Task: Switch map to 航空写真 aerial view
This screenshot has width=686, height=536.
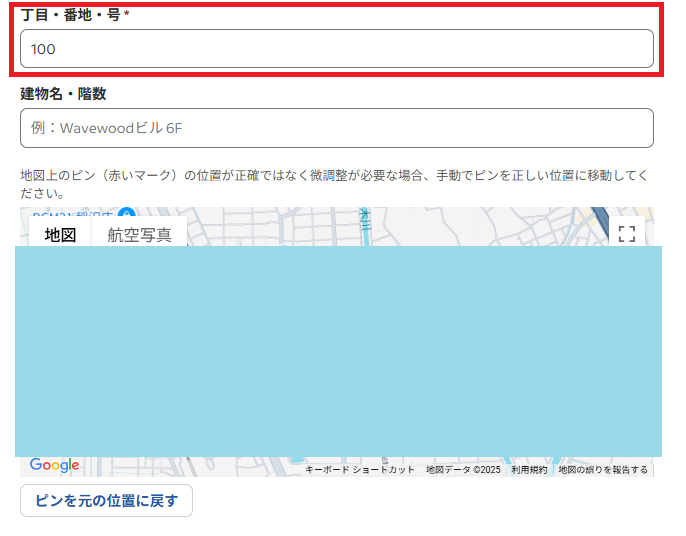Action: coord(139,235)
